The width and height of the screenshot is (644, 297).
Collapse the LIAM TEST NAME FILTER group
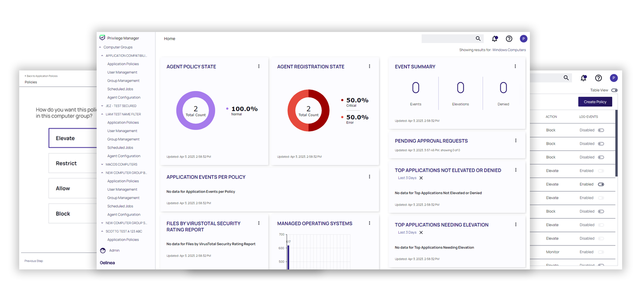[102, 114]
